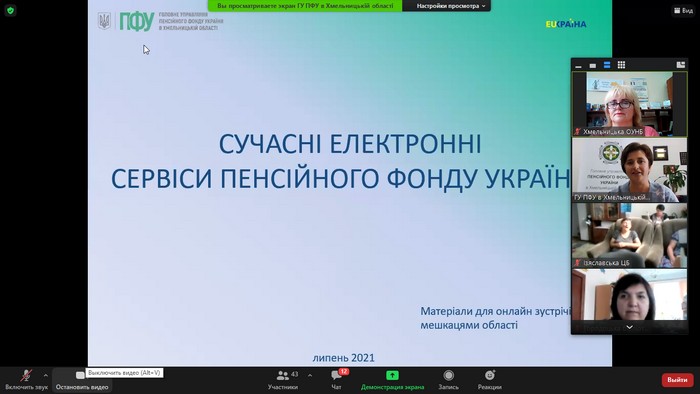700x394 pixels.
Task: Open the Чат panel with unread messages
Action: pyautogui.click(x=337, y=380)
